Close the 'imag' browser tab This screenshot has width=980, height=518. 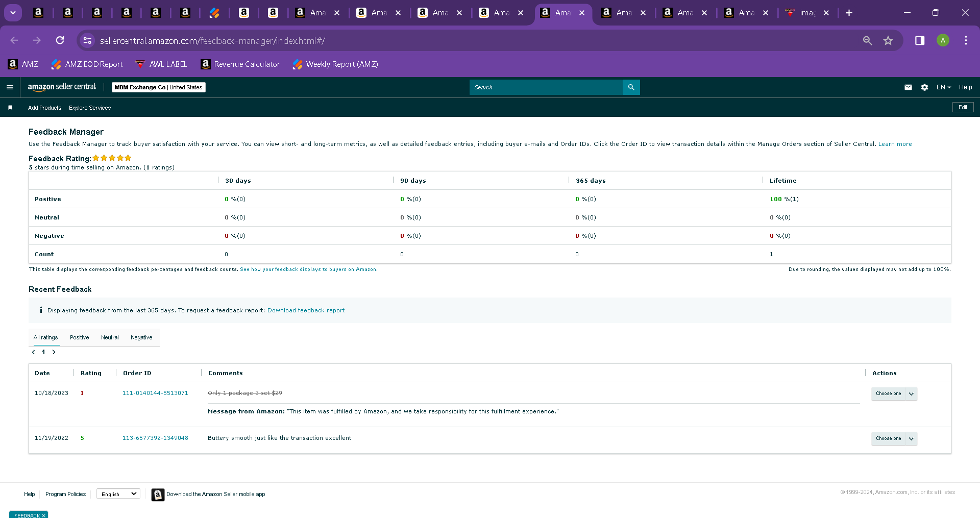pos(826,13)
